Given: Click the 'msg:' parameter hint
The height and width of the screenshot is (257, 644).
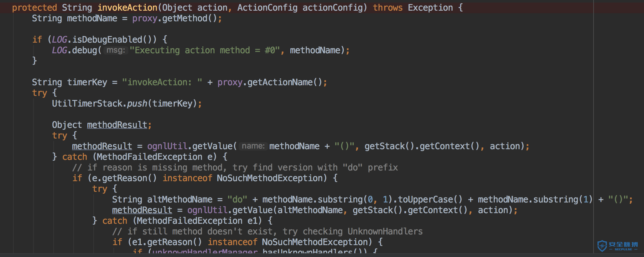Looking at the screenshot, I should coord(116,50).
